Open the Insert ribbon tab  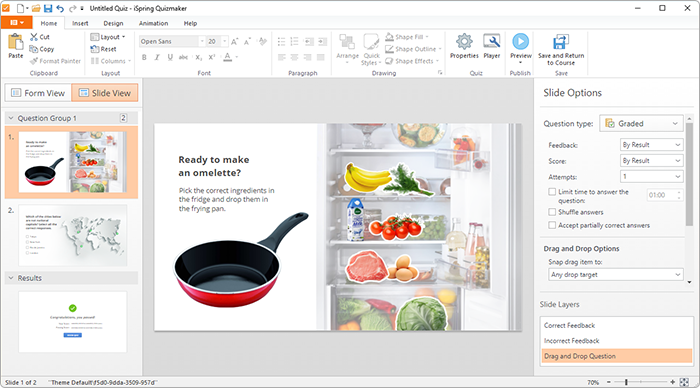pyautogui.click(x=80, y=23)
